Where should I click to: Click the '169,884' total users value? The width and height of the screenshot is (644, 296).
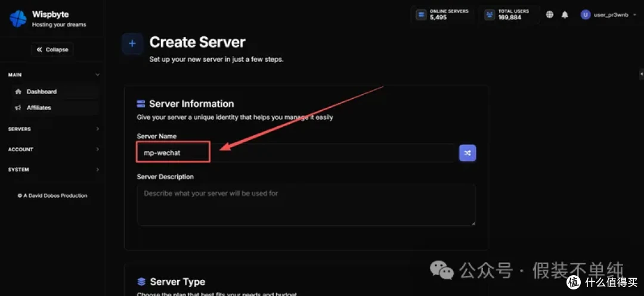(x=510, y=18)
